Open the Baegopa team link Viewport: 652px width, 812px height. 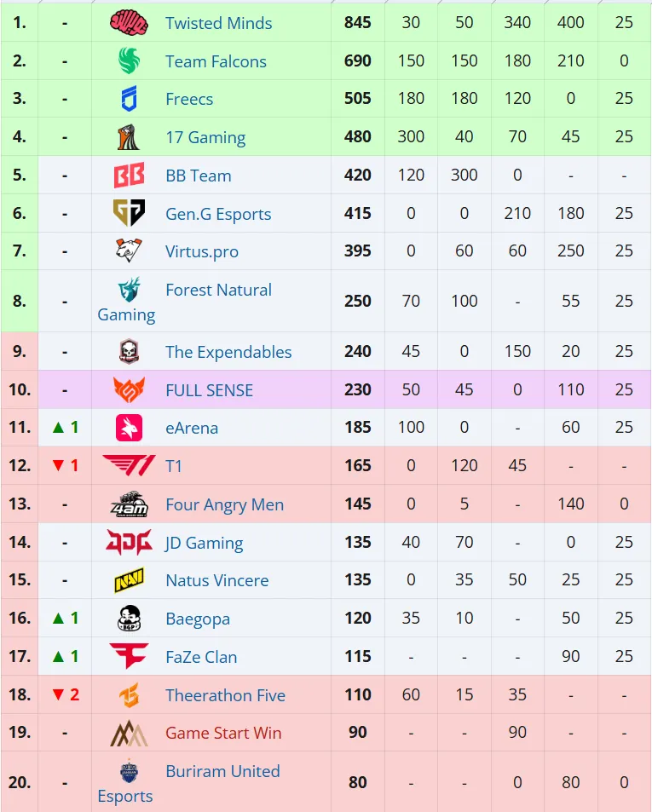(x=198, y=619)
